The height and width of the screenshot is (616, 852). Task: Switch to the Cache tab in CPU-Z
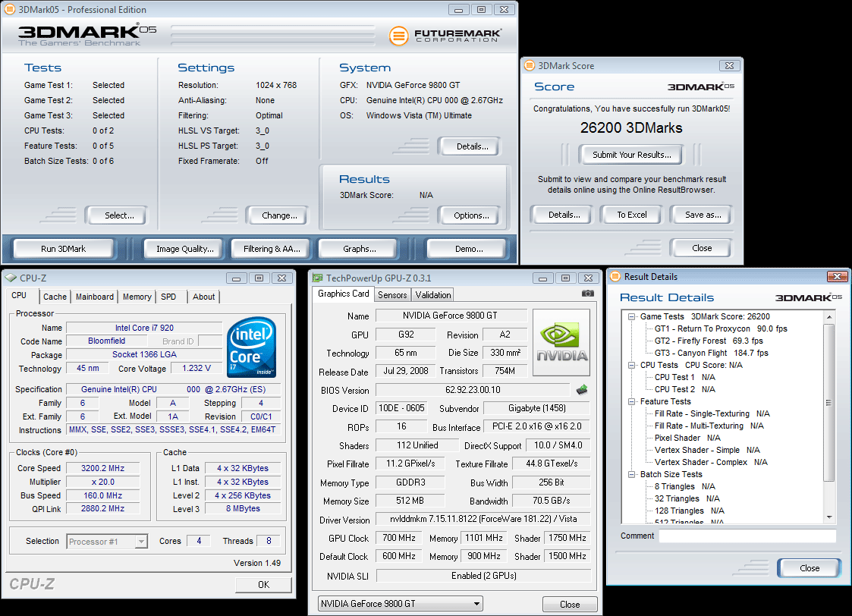point(55,297)
